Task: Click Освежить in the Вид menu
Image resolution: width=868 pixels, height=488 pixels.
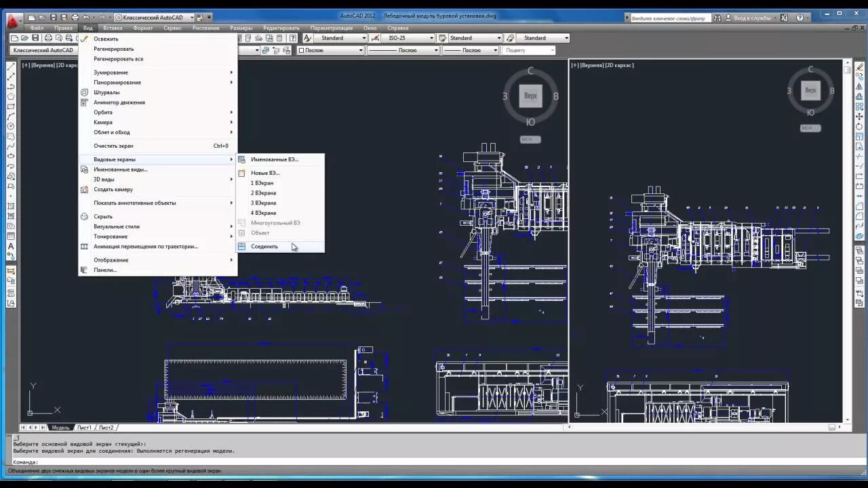Action: coord(158,39)
